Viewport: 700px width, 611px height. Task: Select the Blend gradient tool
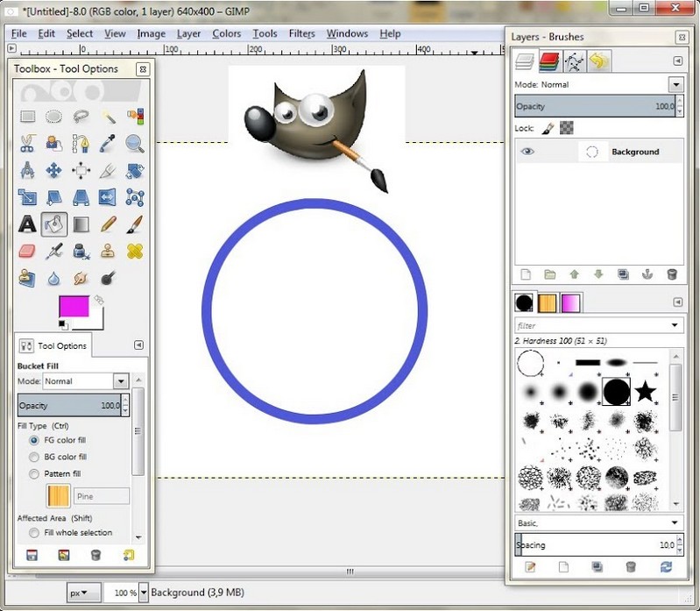(81, 224)
